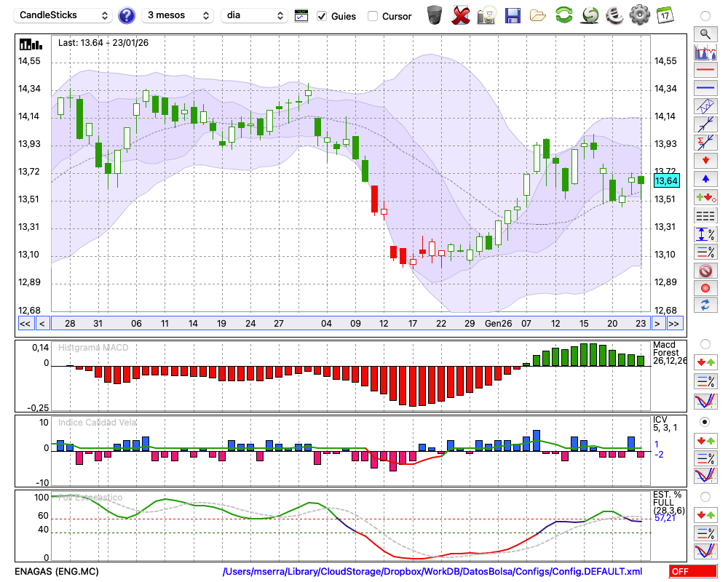This screenshot has height=582, width=728.
Task: Click the Config.DEFAULT.xml file path link
Action: point(432,572)
